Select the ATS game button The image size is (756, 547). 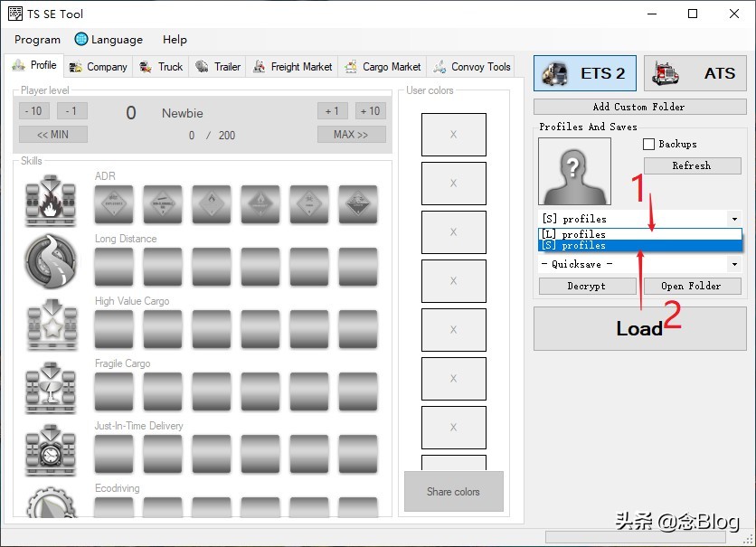(x=695, y=73)
